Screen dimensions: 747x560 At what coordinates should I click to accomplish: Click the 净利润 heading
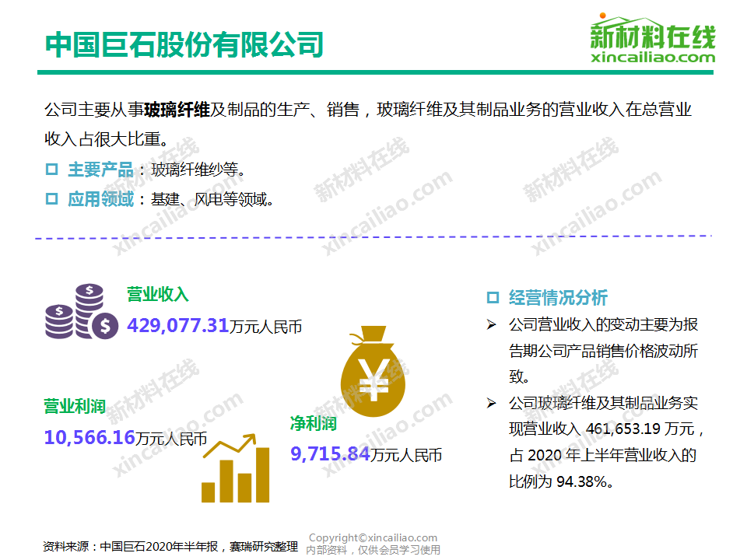click(314, 423)
